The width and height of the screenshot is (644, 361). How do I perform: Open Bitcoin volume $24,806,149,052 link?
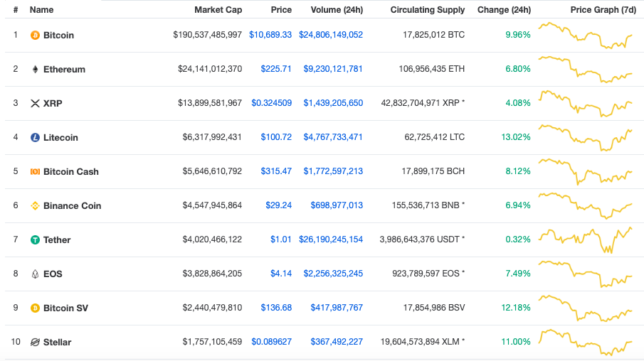331,35
